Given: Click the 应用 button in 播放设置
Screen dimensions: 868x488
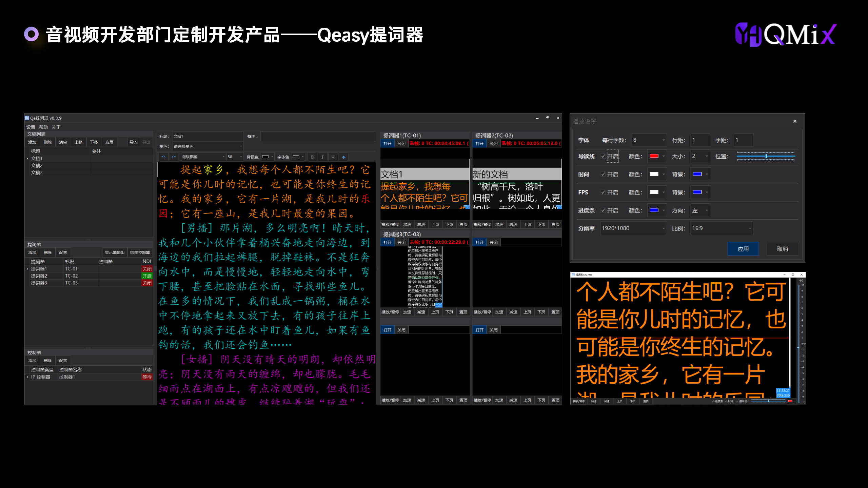Looking at the screenshot, I should [743, 249].
